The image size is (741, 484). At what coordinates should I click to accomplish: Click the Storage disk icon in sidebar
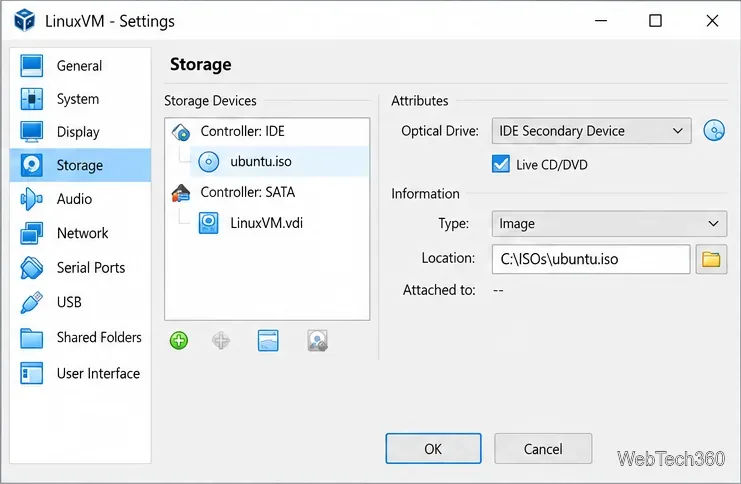pyautogui.click(x=32, y=165)
